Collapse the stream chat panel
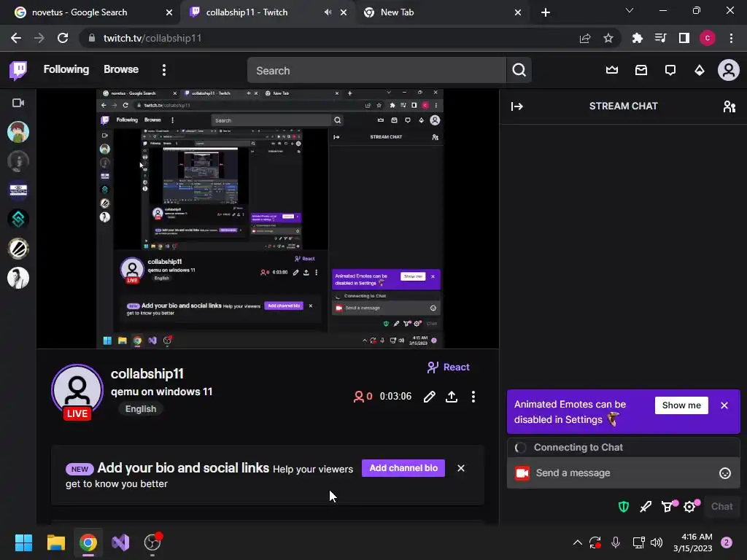Image resolution: width=747 pixels, height=560 pixels. coord(517,106)
